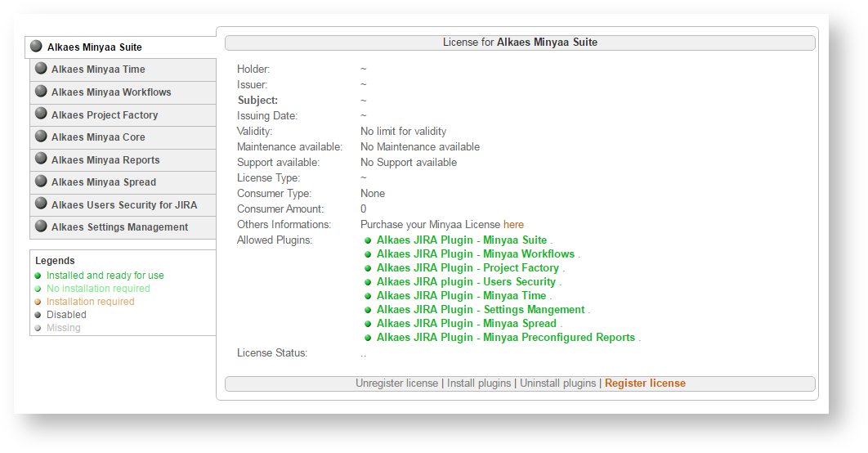
Task: Click grey ball icon beside Alkaes Minyaa Reports
Action: click(41, 159)
